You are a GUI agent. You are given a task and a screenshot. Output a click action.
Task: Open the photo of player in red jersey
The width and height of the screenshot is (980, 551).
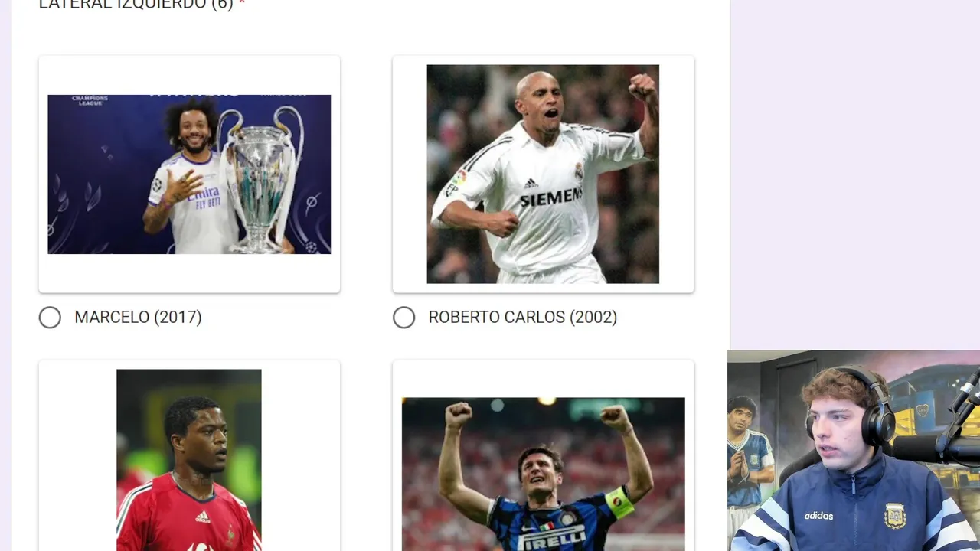tap(189, 460)
